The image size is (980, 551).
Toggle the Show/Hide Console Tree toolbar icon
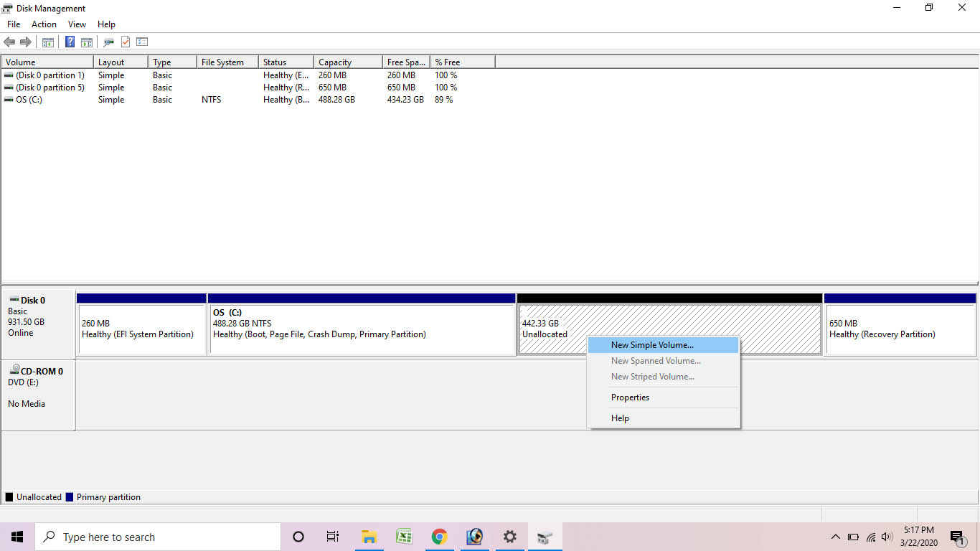coord(47,42)
